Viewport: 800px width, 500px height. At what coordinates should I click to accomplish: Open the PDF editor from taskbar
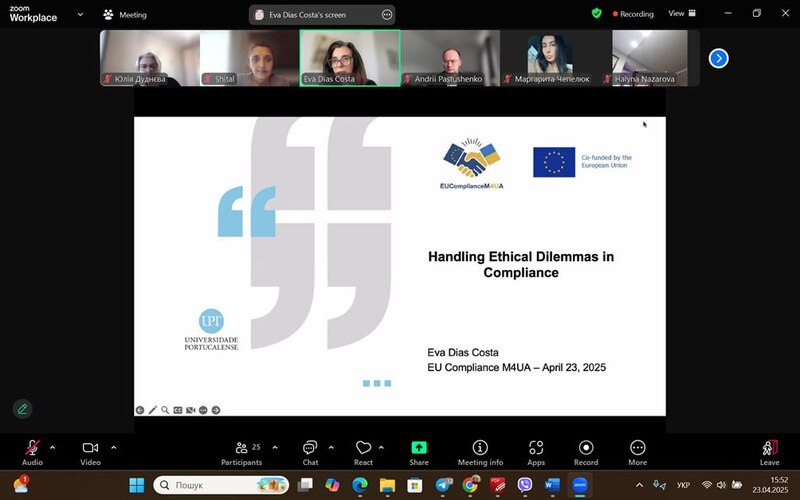tap(497, 485)
